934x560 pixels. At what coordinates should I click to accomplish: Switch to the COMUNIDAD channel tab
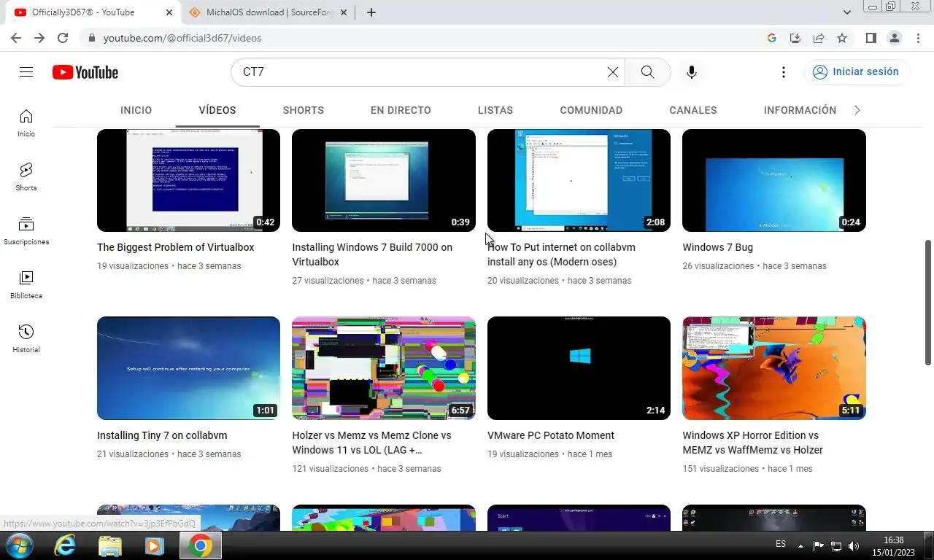coord(591,110)
